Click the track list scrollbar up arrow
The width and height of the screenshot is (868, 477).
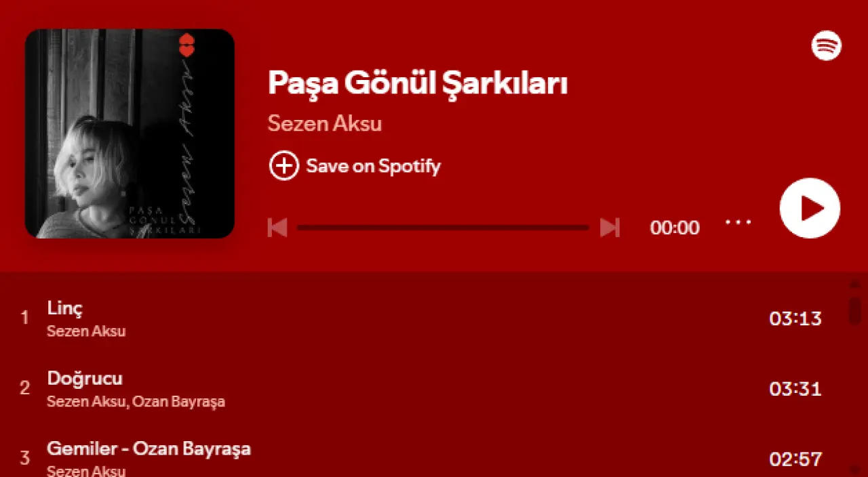tap(855, 283)
